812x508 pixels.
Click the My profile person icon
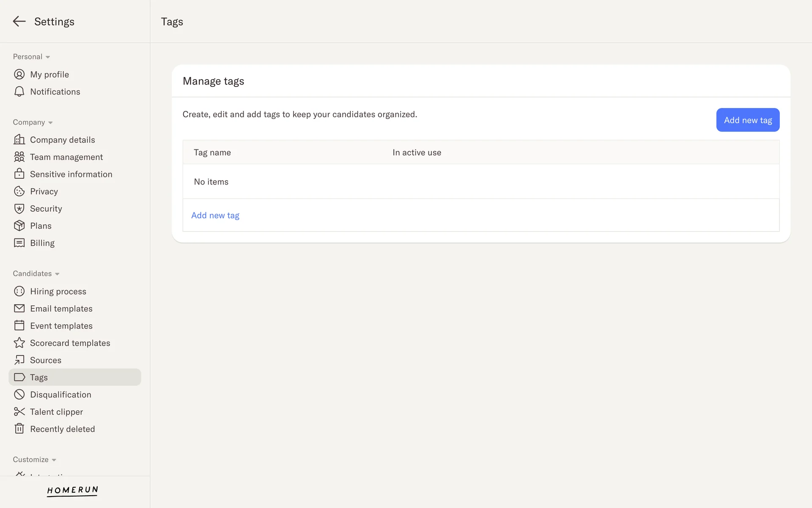pyautogui.click(x=19, y=75)
